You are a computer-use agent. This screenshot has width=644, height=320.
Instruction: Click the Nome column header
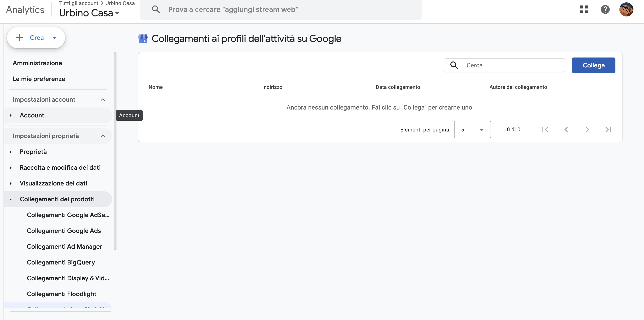(155, 87)
